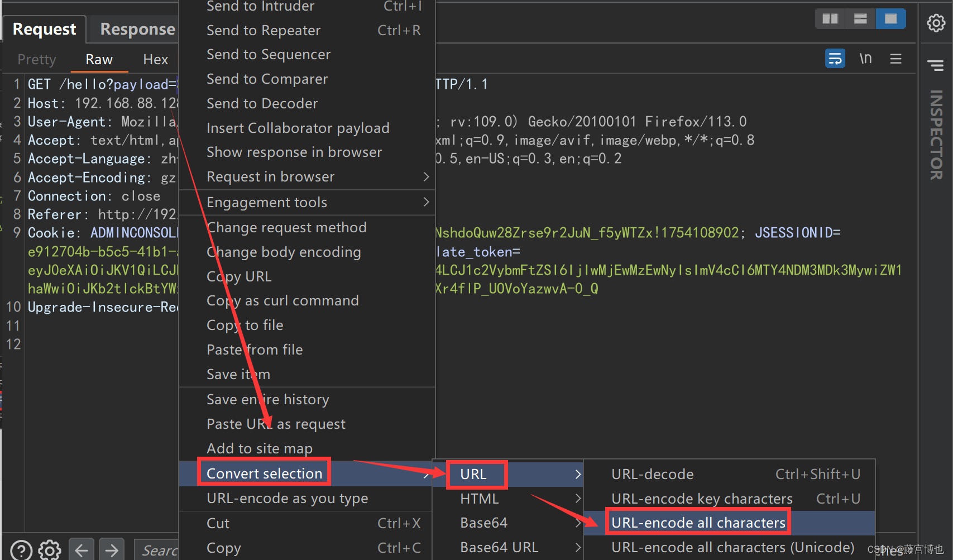Choose Send to Sequencer
The image size is (953, 560).
(307, 54)
